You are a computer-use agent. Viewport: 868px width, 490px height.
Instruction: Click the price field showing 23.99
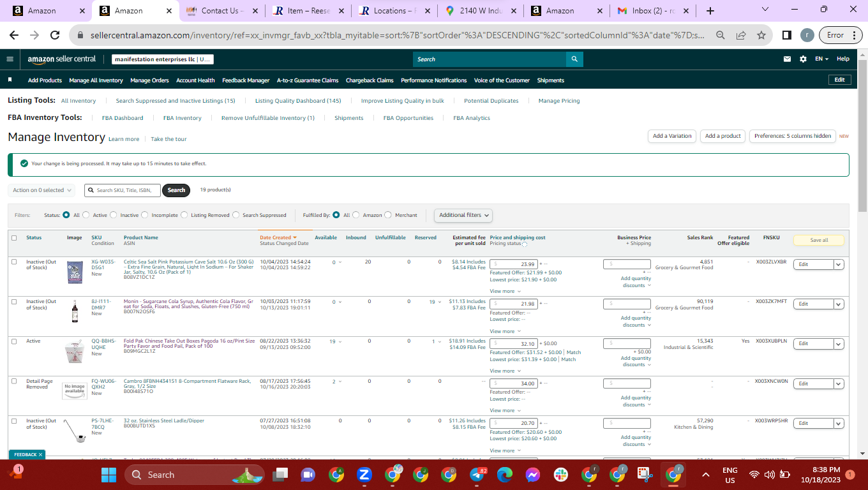click(x=514, y=264)
